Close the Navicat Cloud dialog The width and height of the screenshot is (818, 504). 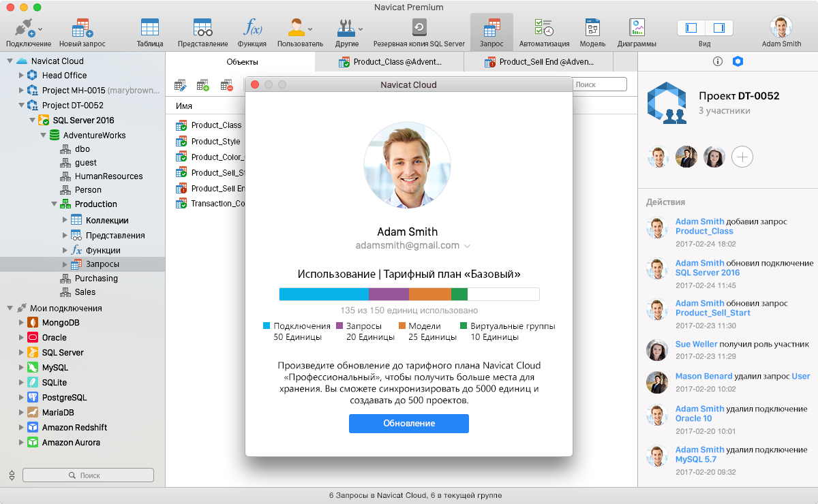pyautogui.click(x=256, y=85)
